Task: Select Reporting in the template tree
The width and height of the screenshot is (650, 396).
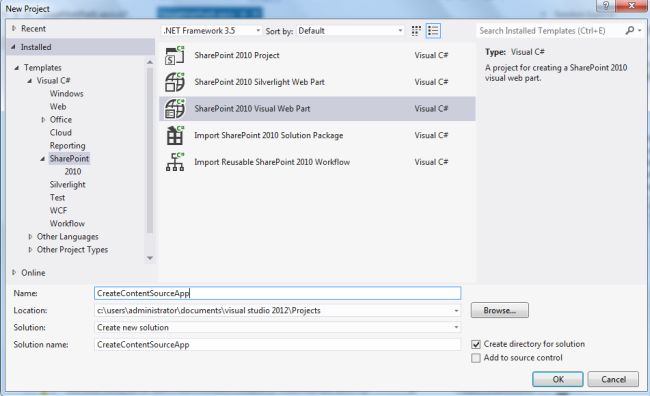Action: 67,146
